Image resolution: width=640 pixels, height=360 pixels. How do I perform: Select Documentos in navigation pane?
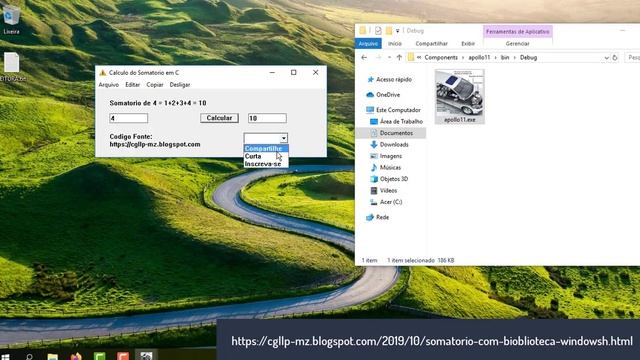coord(391,133)
